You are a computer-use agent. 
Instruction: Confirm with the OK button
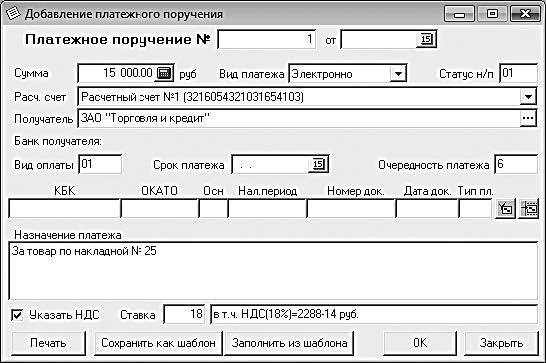coord(420,343)
